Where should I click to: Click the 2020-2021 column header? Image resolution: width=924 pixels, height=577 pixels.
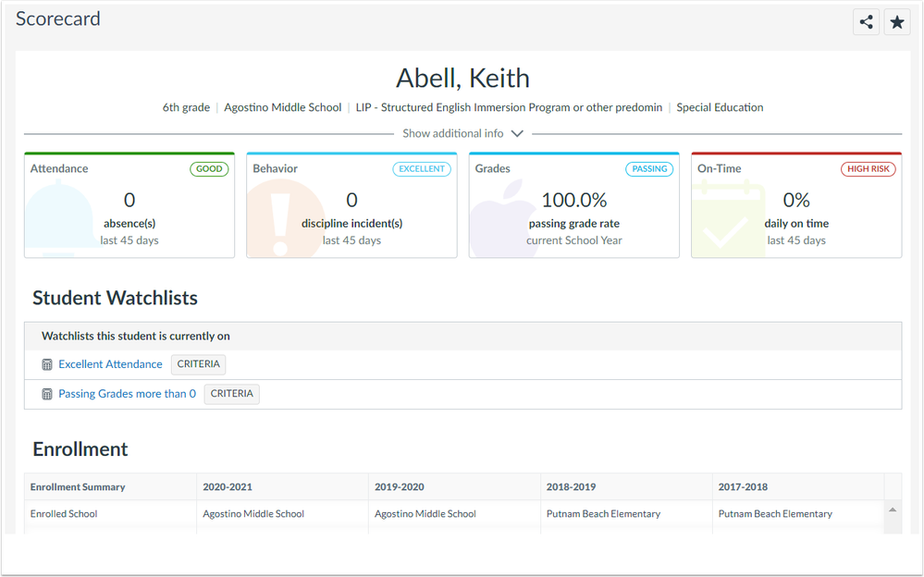pos(228,487)
